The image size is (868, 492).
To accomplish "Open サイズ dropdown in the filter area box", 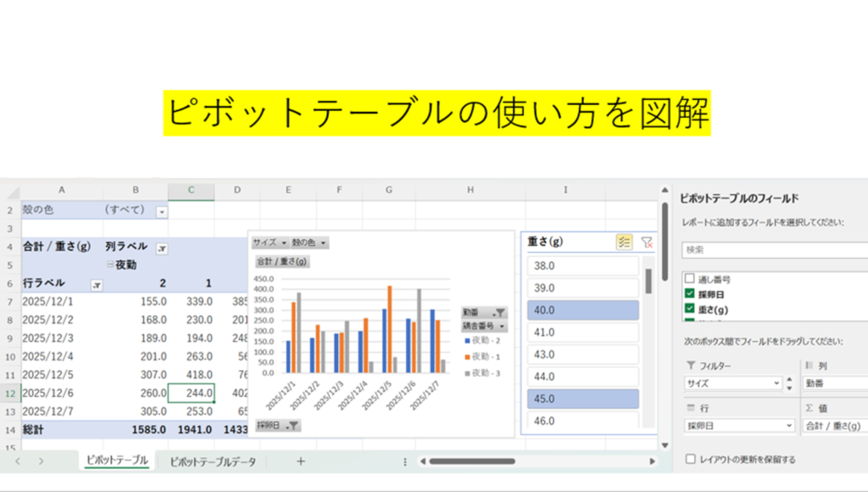I will (x=776, y=384).
